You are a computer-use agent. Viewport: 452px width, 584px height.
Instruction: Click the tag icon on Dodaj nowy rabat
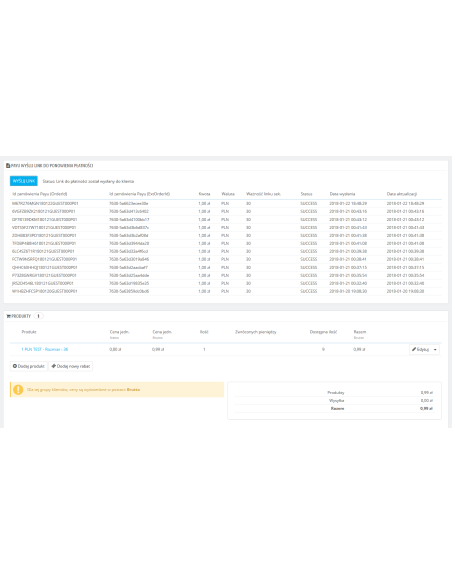pos(54,366)
